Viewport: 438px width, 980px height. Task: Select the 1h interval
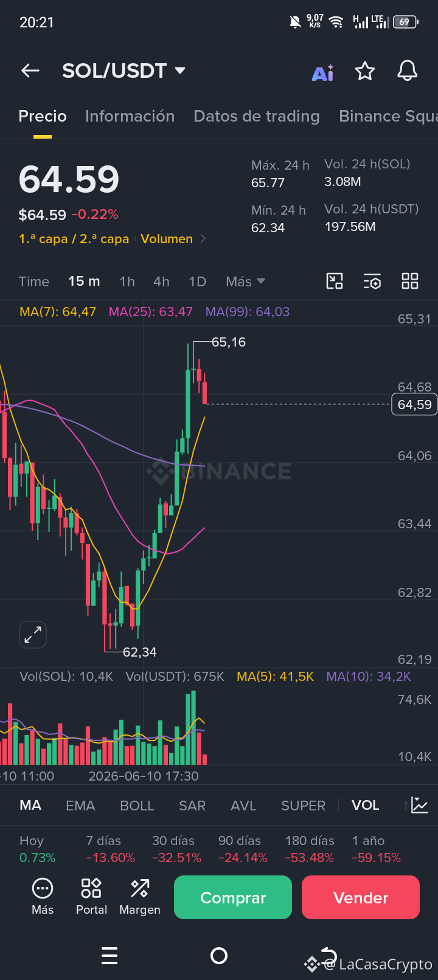tap(127, 281)
